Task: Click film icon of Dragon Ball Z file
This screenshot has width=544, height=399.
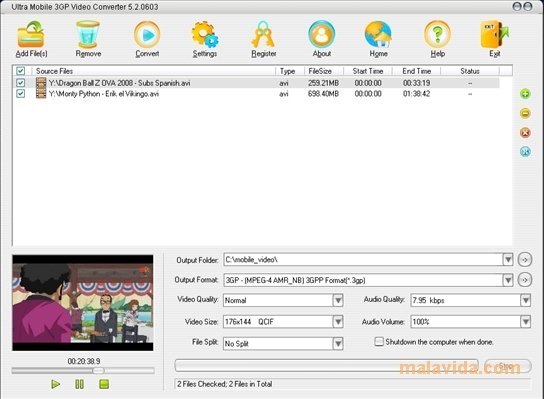Action: 41,83
